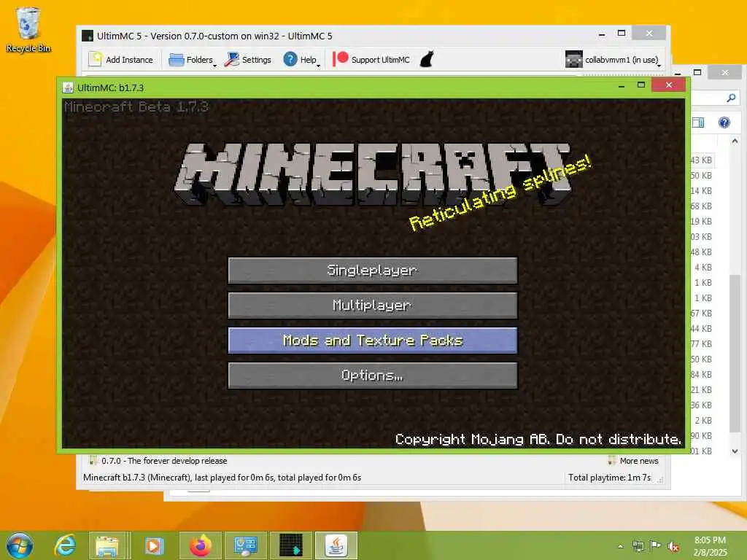The image size is (747, 560).
Task: Click the muted volume tray icon
Action: pos(673,546)
